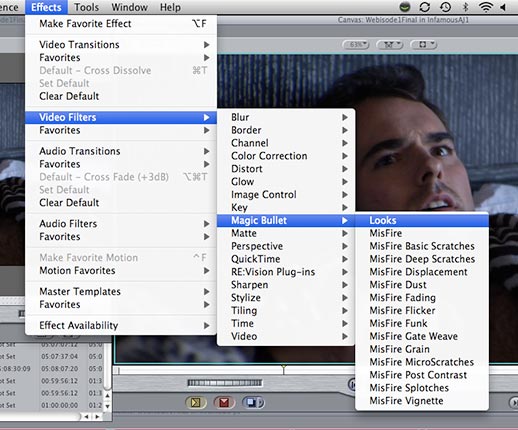Viewport: 518px width, 430px height.
Task: Open the sync status menu bar icon
Action: pos(425,7)
